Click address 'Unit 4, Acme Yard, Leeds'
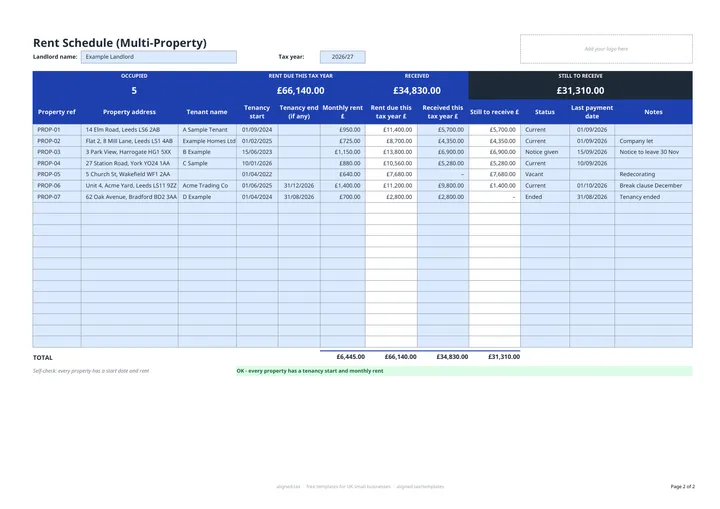Screen dimensions: 720x509 [x=129, y=186]
